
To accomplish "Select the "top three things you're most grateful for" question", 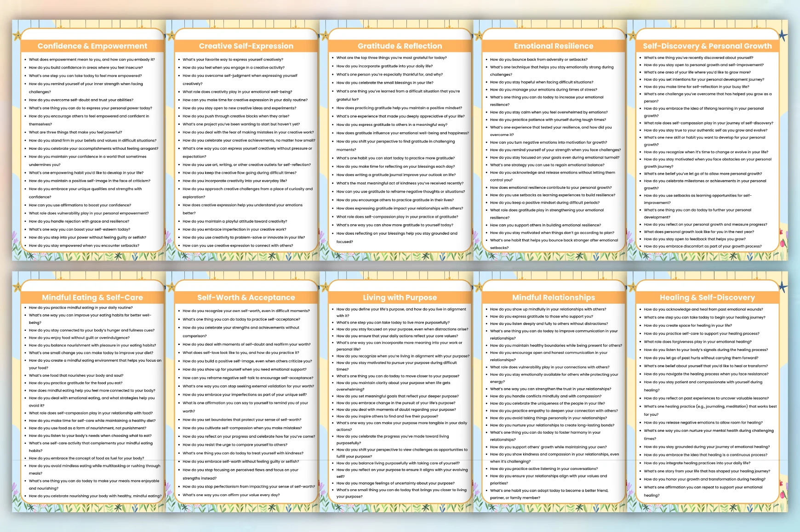I will coord(392,58).
